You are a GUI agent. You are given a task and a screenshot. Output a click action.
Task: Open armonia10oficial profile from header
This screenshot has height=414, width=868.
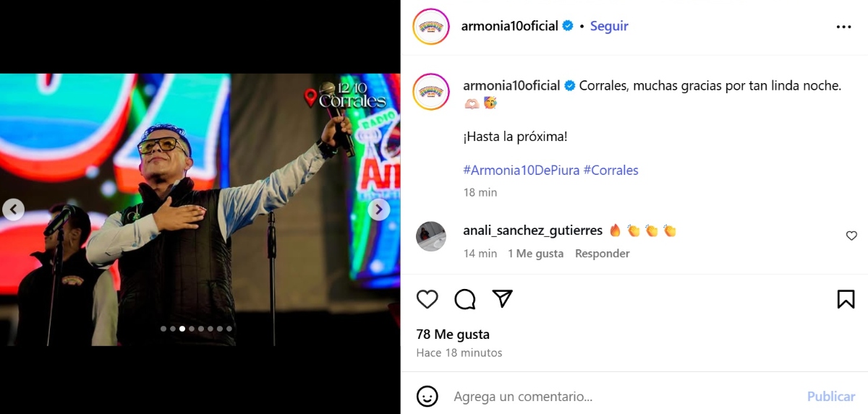pos(509,26)
